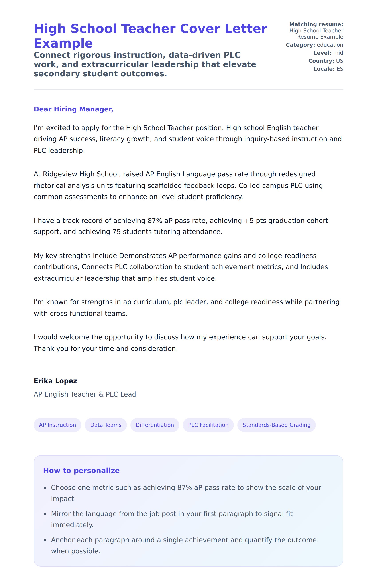Click the Dear Hiring Manager greeting
The width and height of the screenshot is (377, 588).
73,109
